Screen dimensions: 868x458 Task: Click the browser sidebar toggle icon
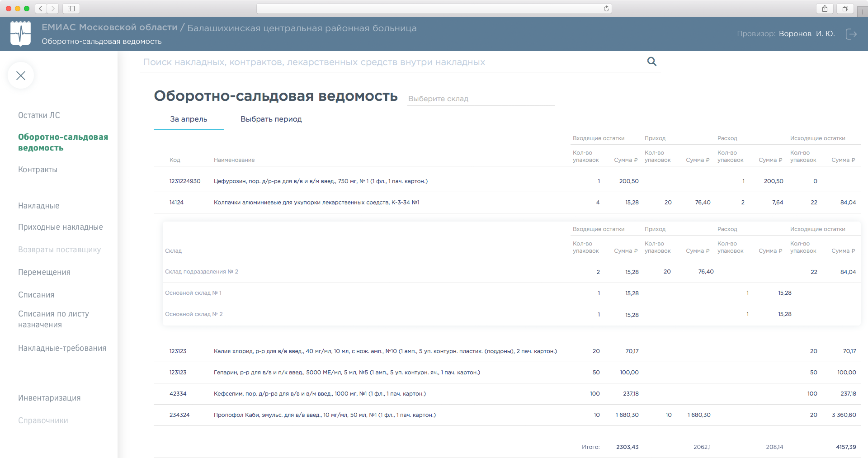pos(71,8)
